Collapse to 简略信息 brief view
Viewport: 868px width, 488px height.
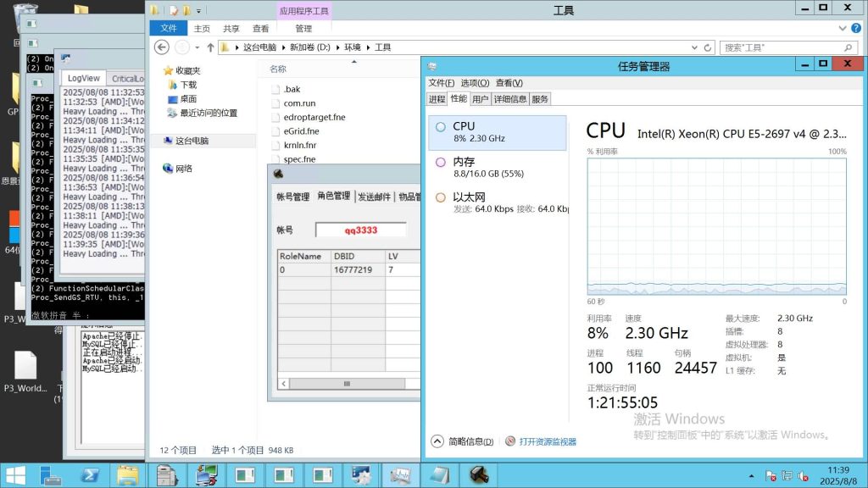[x=463, y=441]
